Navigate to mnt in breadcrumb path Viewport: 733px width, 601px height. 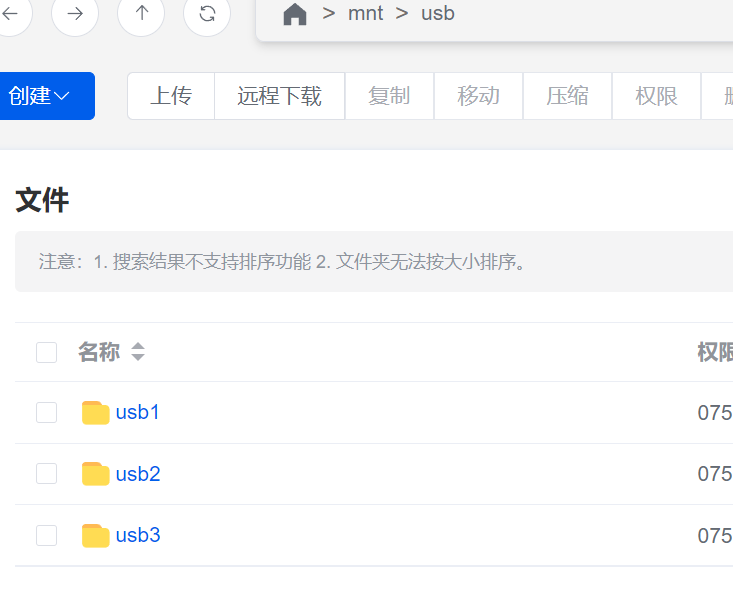point(365,15)
